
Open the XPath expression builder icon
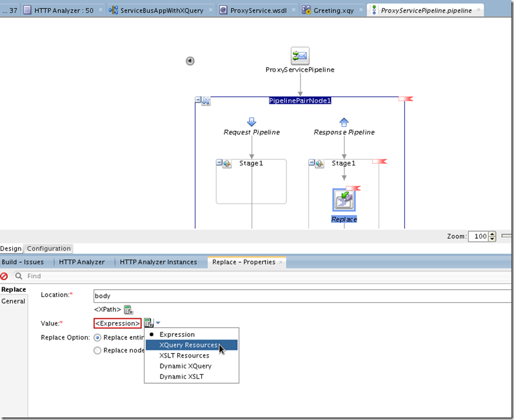tap(128, 310)
